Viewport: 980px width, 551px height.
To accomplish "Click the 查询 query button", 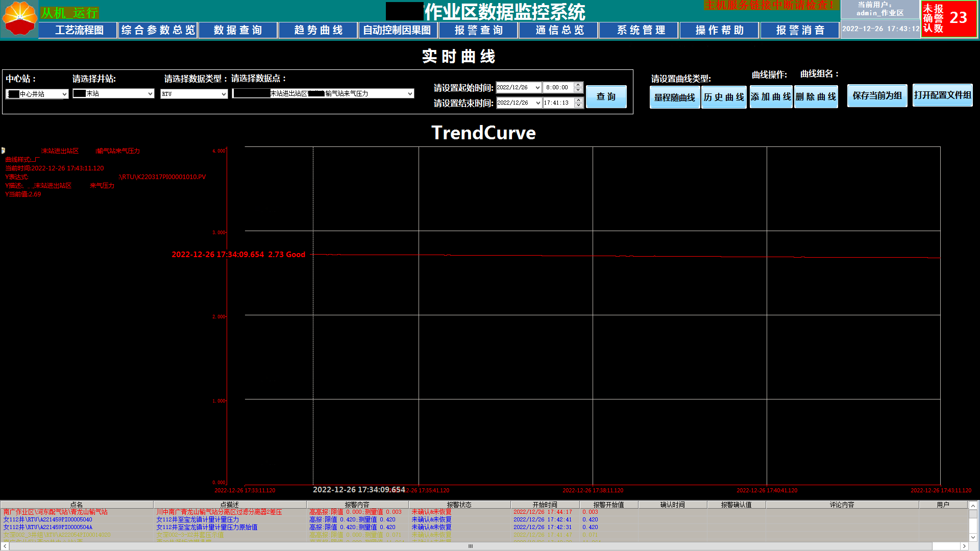I will (x=606, y=96).
